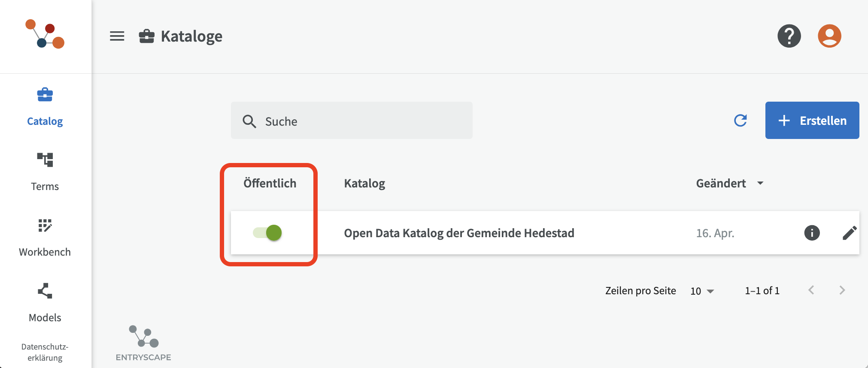
Task: Go to next page of results
Action: [x=842, y=290]
